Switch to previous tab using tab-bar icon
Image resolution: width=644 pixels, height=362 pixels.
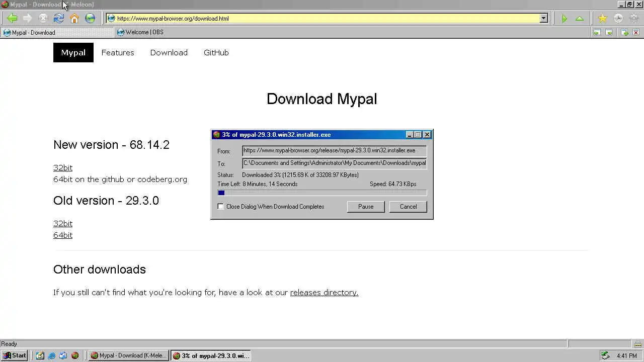click(x=597, y=32)
